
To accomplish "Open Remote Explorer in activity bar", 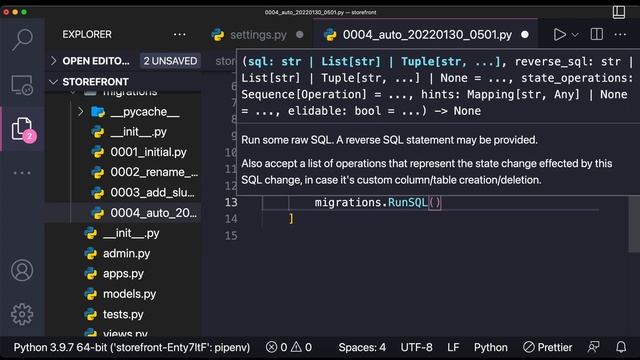I will (22, 85).
